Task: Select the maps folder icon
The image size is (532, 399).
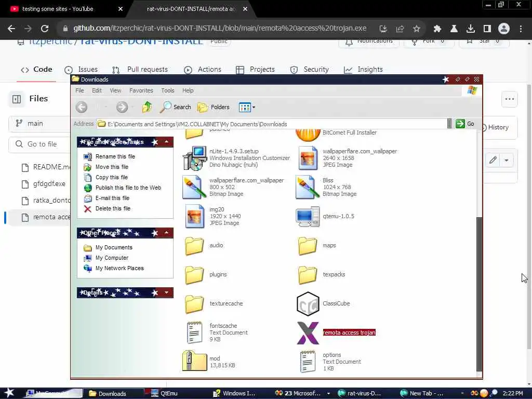Action: 308,246
